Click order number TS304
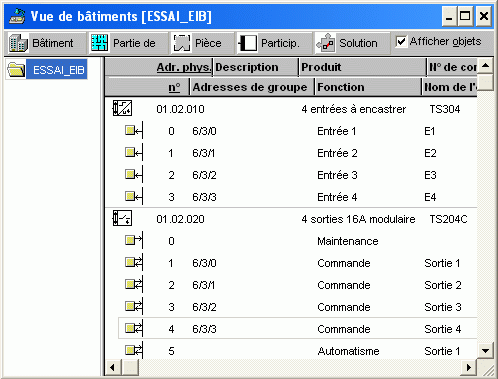This screenshot has height=379, width=498. pos(445,109)
